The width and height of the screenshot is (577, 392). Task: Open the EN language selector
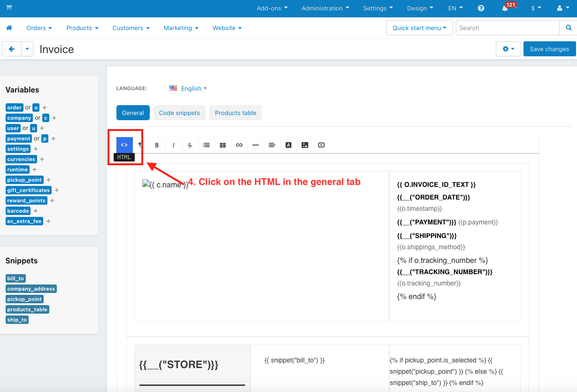(455, 8)
